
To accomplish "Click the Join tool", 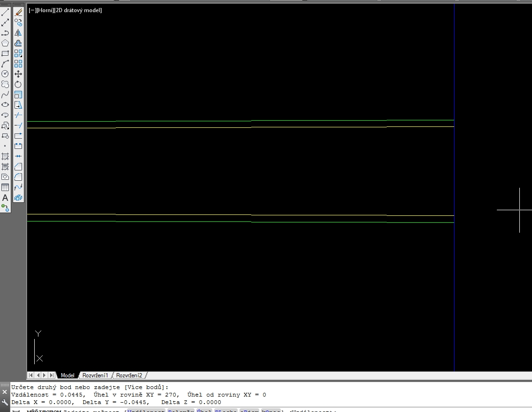I will pos(18,156).
